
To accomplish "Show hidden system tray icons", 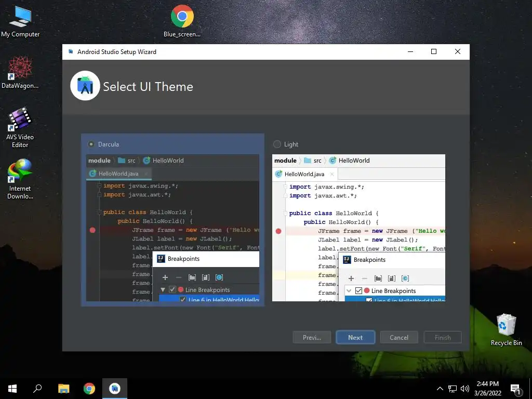I will [440, 389].
